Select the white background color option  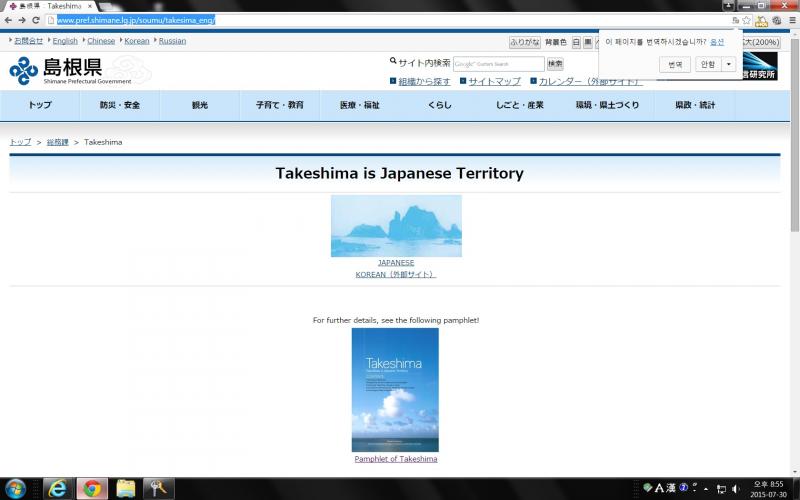[575, 42]
